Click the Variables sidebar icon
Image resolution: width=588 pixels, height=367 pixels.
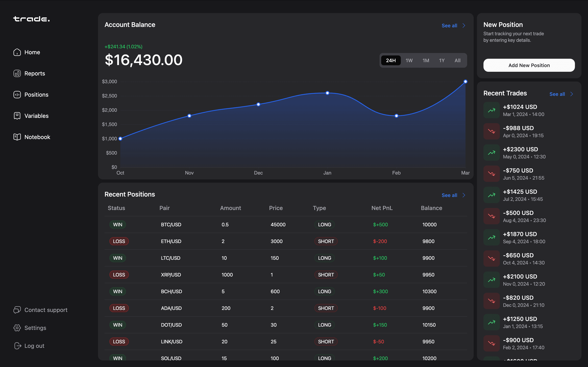click(17, 116)
